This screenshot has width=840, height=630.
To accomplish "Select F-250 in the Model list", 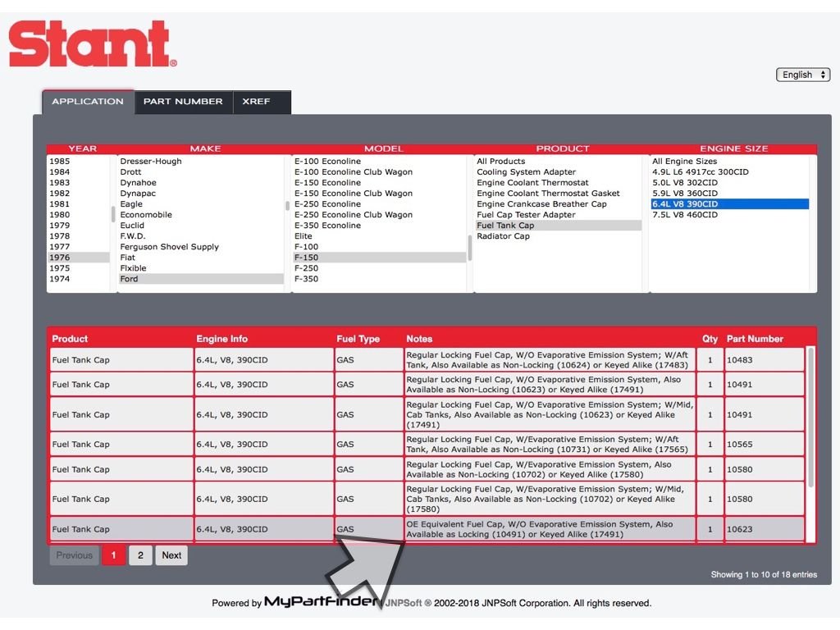I will click(x=307, y=268).
